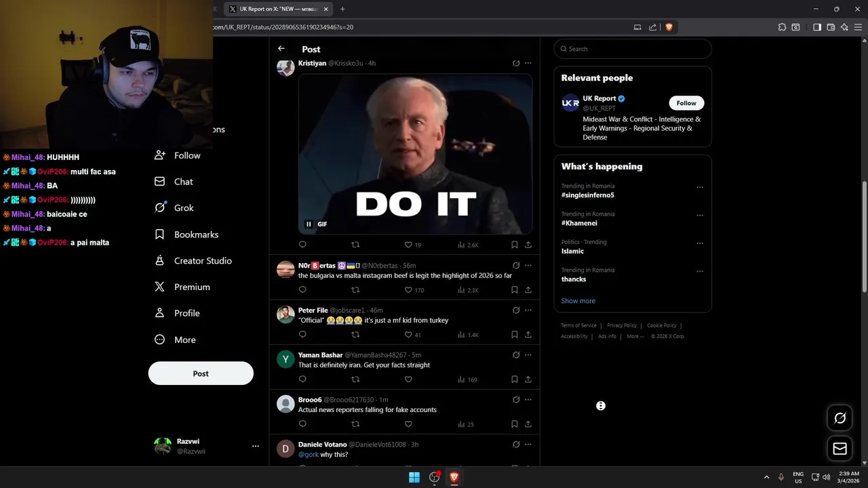Image resolution: width=868 pixels, height=488 pixels.
Task: Reply to Kristiyan's GIF post
Action: coord(302,245)
